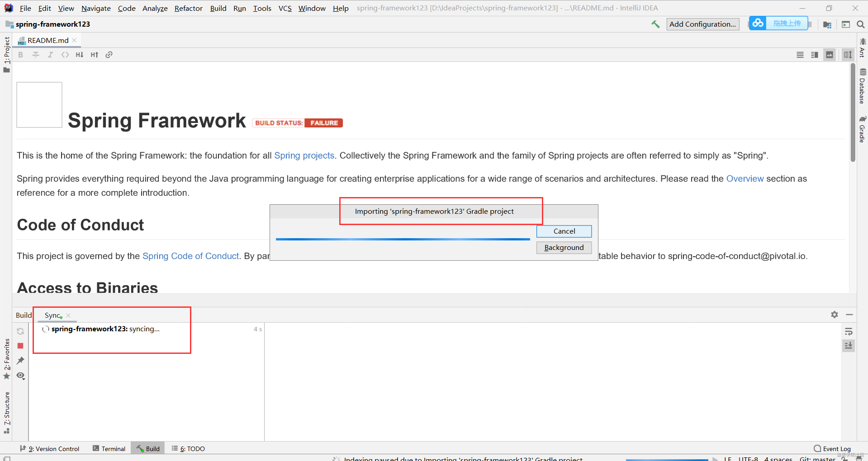The image size is (868, 461).
Task: Toggle the build view eye icon
Action: tap(20, 376)
